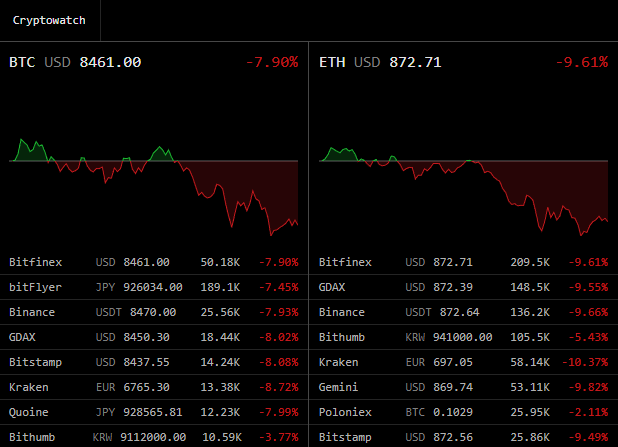618x447 pixels.
Task: Open Bitstamp BTC USD 8437.55 row
Action: point(154,362)
